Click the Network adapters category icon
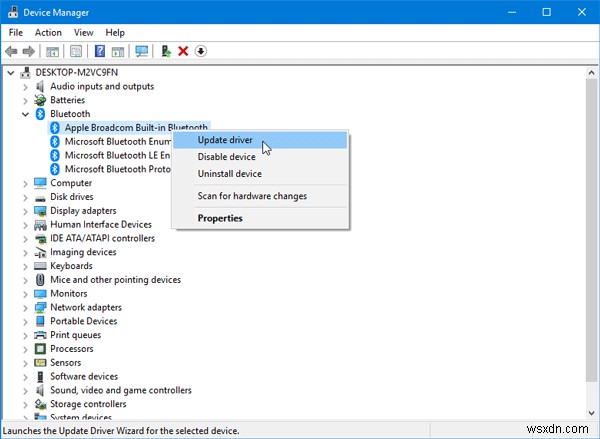The image size is (600, 439). 40,307
